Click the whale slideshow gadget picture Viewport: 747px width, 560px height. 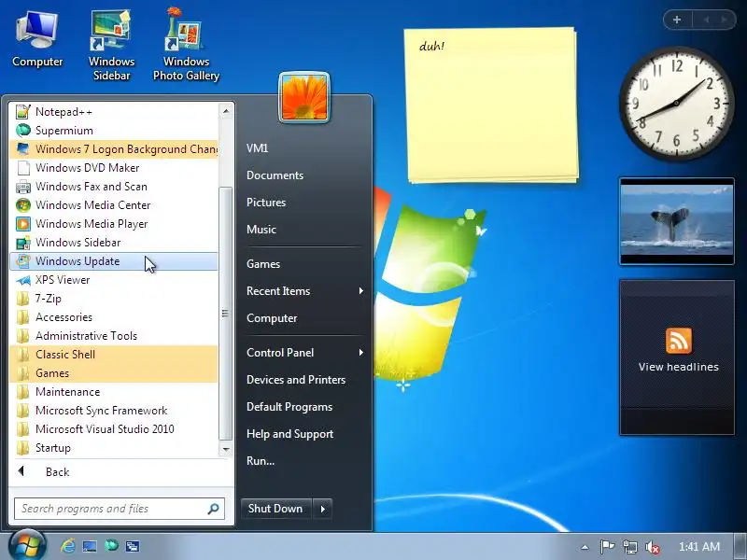[676, 221]
